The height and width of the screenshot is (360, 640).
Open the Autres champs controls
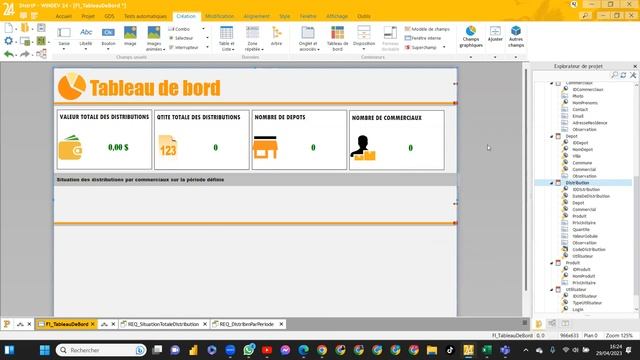[x=516, y=37]
